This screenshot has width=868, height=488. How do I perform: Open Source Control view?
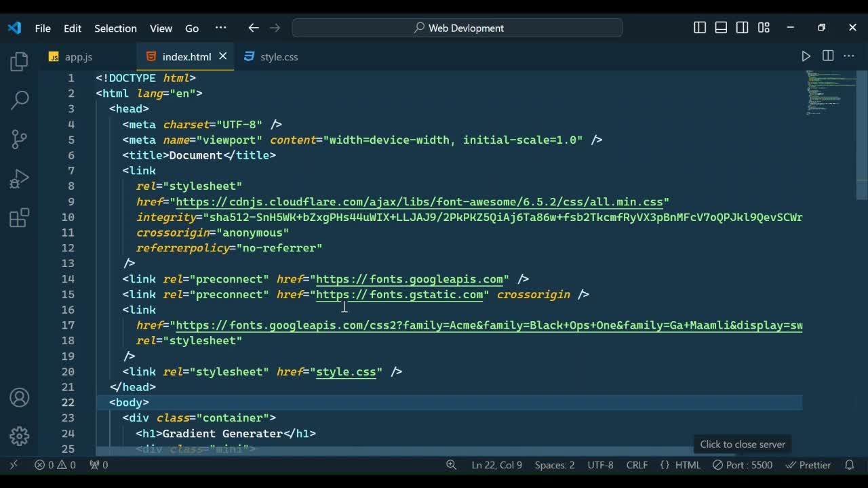[19, 140]
